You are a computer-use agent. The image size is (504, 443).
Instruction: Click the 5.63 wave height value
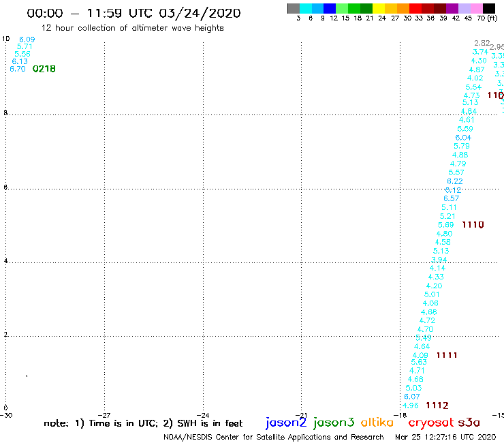[419, 362]
